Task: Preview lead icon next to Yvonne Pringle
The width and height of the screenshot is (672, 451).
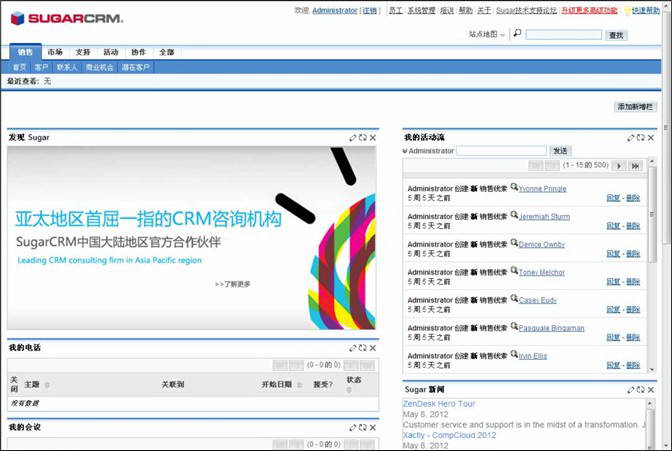Action: click(514, 187)
